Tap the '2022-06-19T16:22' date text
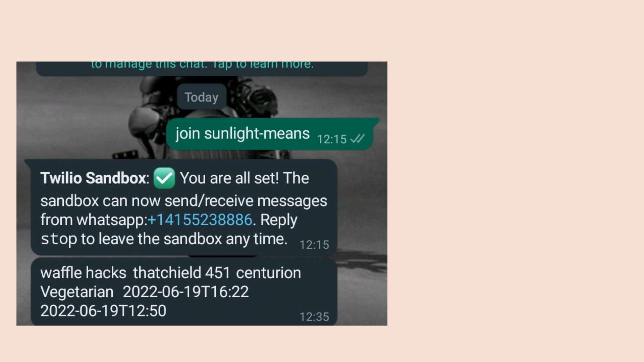 (185, 292)
